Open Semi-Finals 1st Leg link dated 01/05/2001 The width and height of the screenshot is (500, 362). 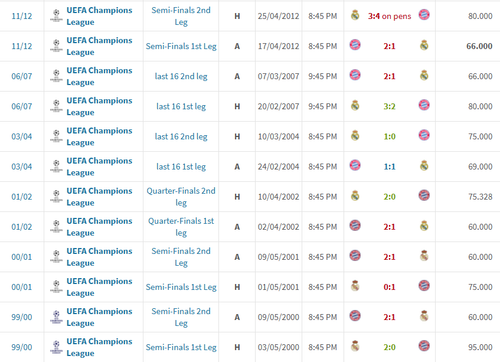point(181,287)
